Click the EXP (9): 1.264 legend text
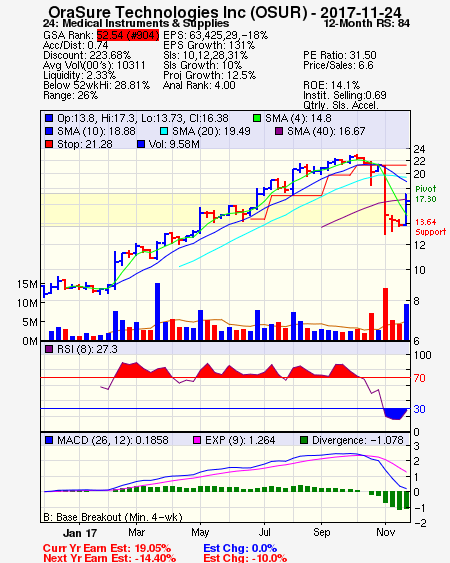The width and height of the screenshot is (450, 563). pyautogui.click(x=240, y=440)
